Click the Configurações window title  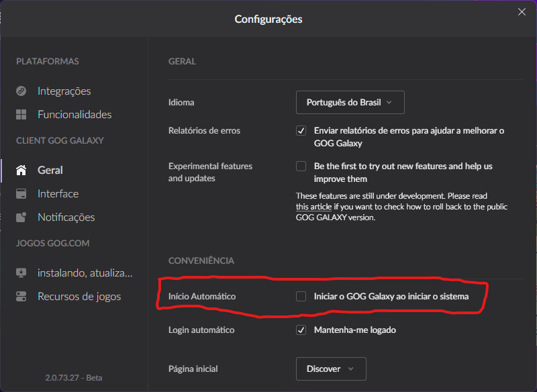(268, 19)
